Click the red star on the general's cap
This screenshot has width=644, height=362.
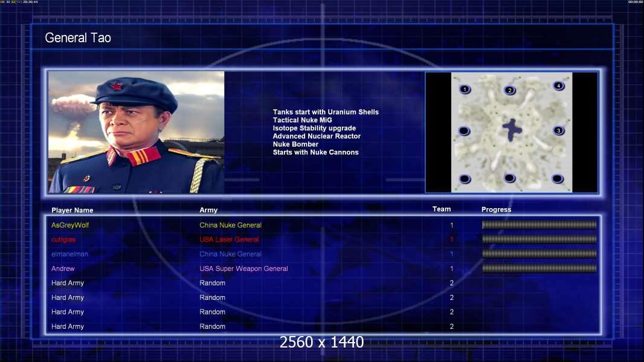[x=117, y=86]
